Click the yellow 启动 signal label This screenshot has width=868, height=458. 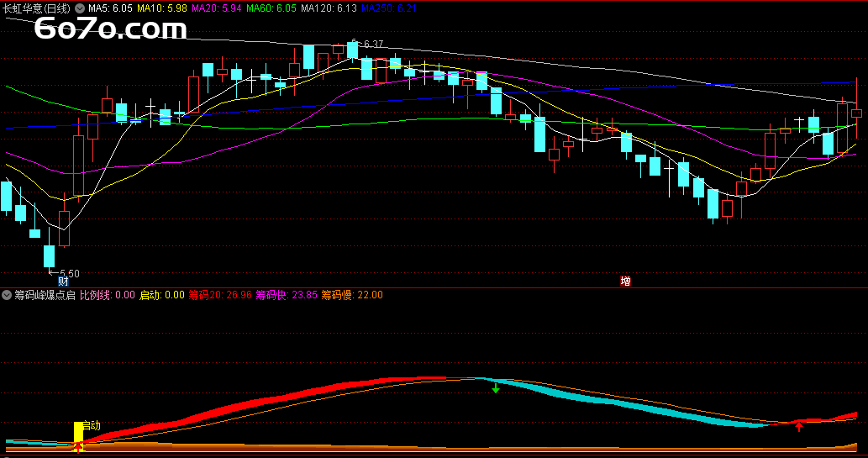coord(92,425)
